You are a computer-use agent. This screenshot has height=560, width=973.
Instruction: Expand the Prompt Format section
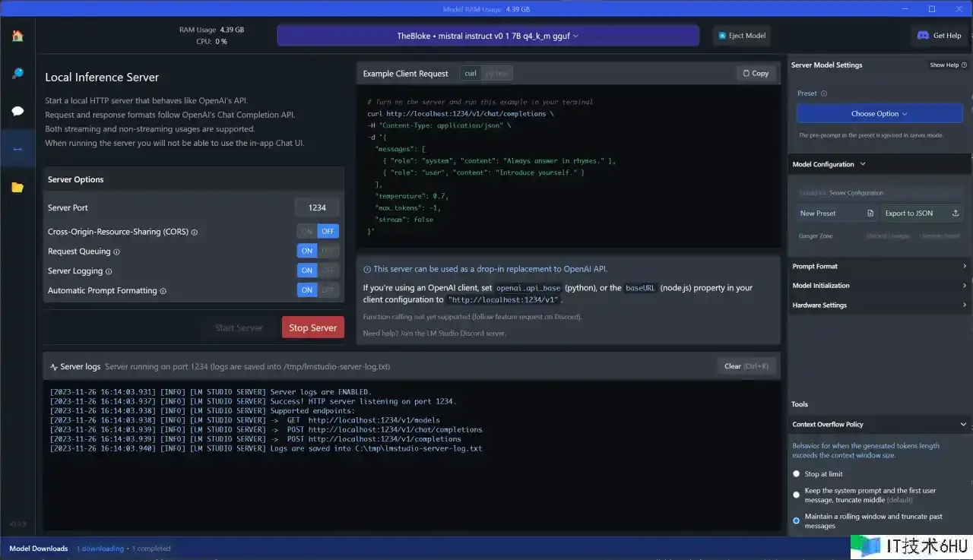point(879,266)
